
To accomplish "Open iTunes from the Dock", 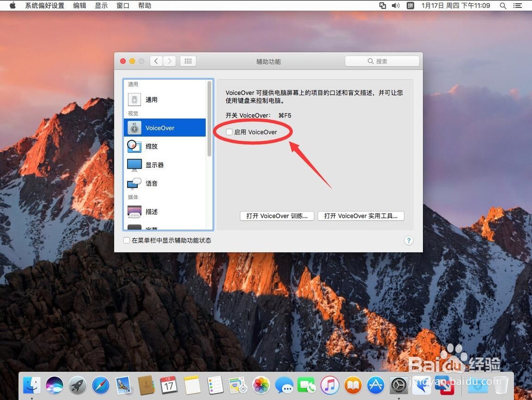I will [330, 386].
